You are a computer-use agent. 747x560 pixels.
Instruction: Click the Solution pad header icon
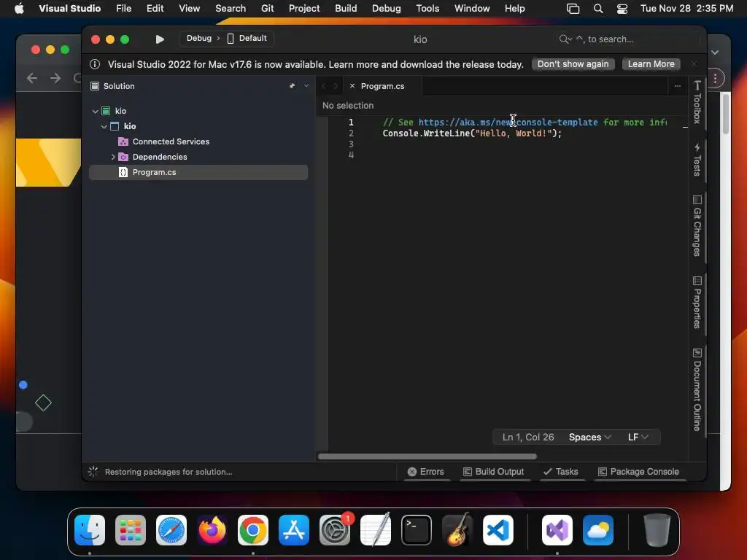tap(95, 86)
